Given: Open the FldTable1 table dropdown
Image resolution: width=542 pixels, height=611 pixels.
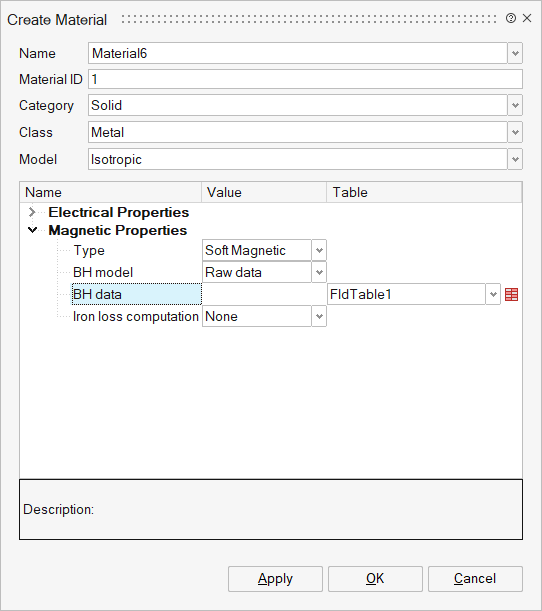Looking at the screenshot, I should (x=493, y=294).
